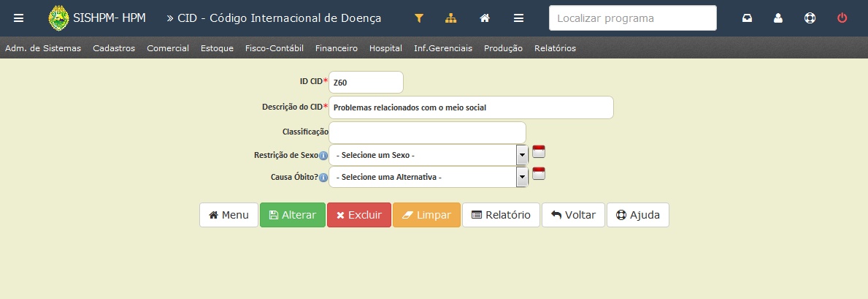Open the user profile icon
Viewport: 868px width, 299px height.
(778, 18)
